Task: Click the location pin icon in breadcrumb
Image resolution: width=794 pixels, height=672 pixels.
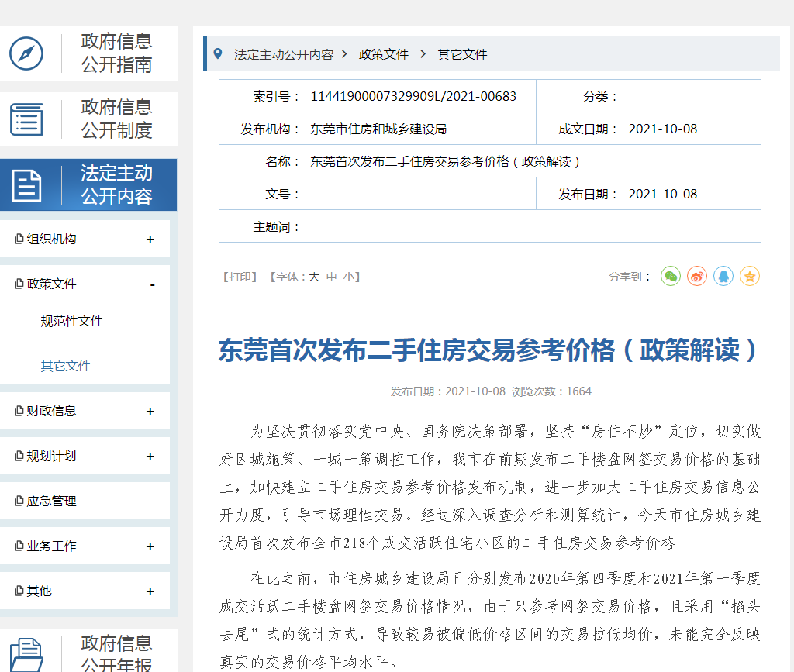Action: point(218,53)
